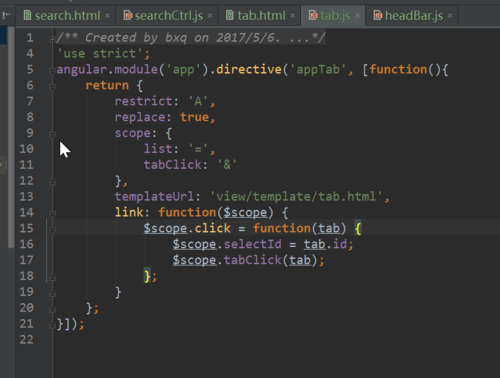This screenshot has width=500, height=378.
Task: Collapse the directive block at line 5
Action: [52, 71]
